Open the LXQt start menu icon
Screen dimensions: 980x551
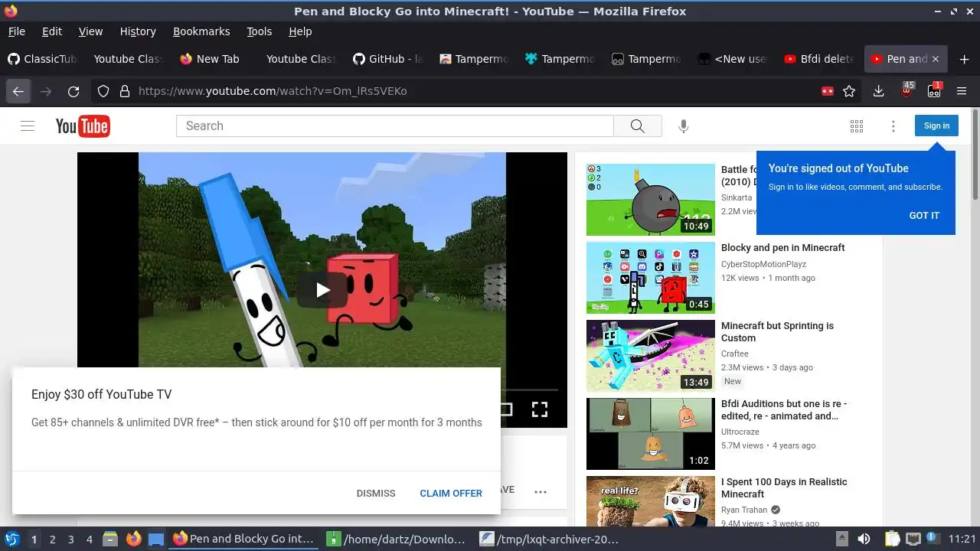click(x=11, y=539)
